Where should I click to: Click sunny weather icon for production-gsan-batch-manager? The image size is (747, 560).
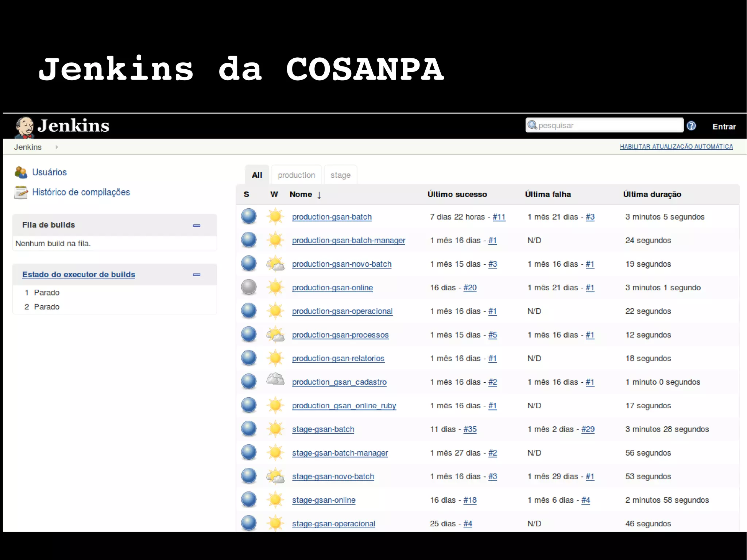coord(275,240)
